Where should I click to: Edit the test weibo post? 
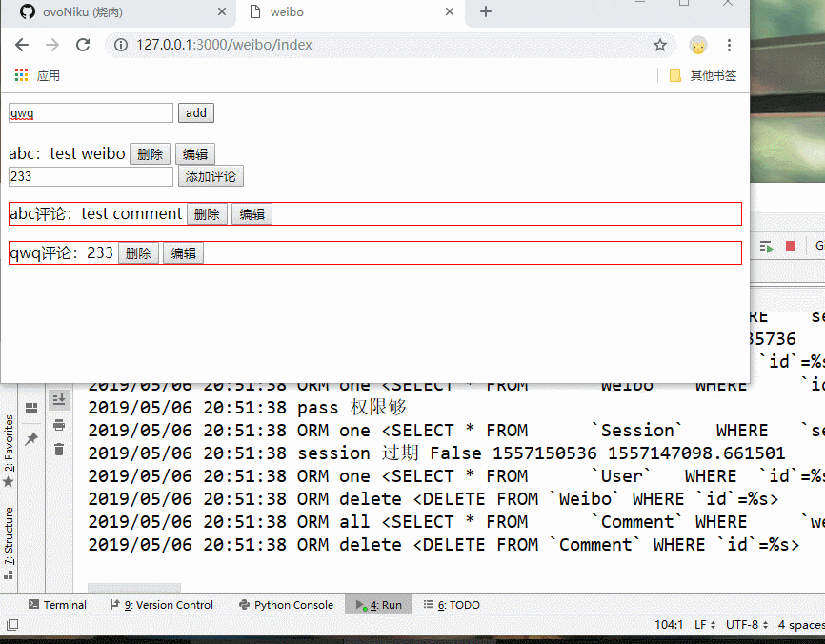coord(195,154)
